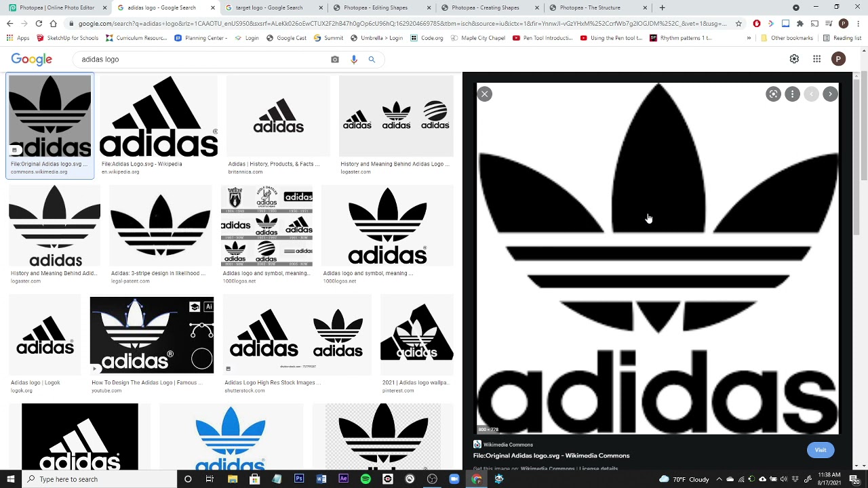Image resolution: width=868 pixels, height=488 pixels.
Task: Switch to the 'Photopea | Online Photo Editor' tab
Action: tap(57, 7)
